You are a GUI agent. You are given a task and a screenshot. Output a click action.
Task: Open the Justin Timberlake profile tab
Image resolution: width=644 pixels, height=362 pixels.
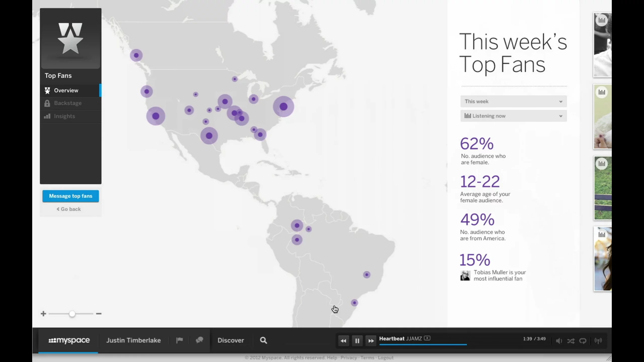coord(134,340)
